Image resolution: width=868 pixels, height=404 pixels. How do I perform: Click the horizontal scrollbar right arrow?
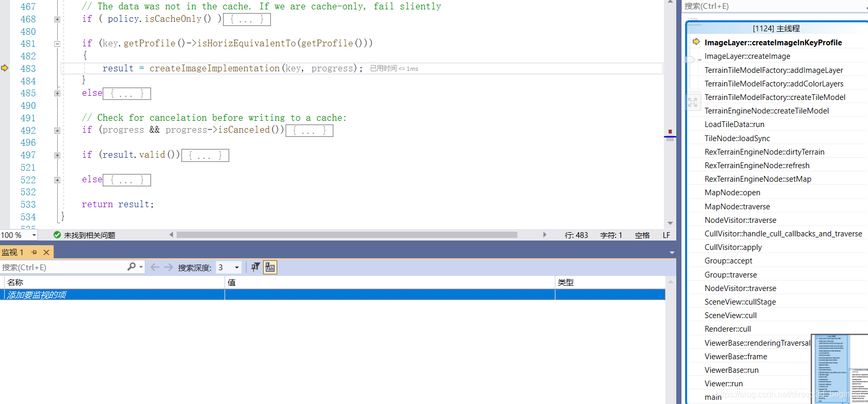545,235
